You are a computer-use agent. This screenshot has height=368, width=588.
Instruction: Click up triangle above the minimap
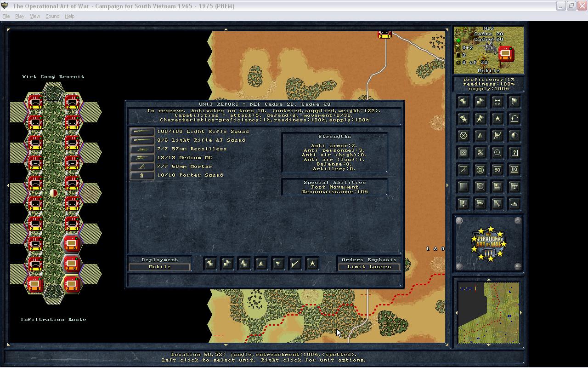pyautogui.click(x=489, y=280)
